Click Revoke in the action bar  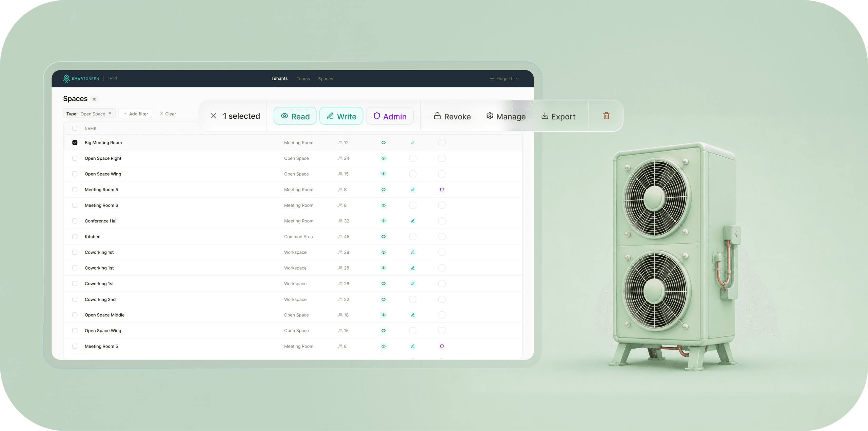pos(452,116)
